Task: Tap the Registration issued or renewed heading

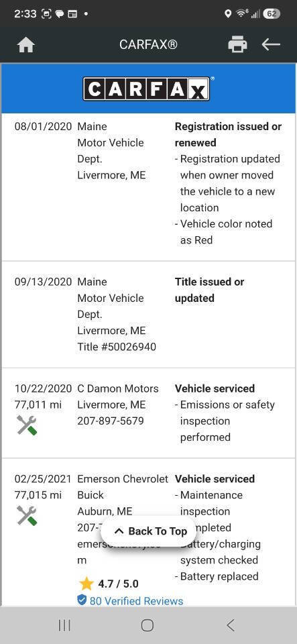Action: point(228,135)
